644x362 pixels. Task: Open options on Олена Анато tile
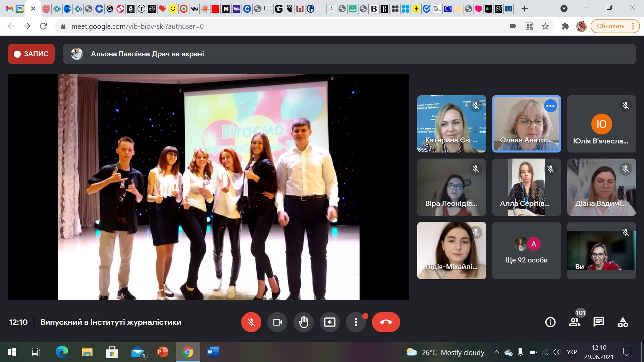coord(550,106)
